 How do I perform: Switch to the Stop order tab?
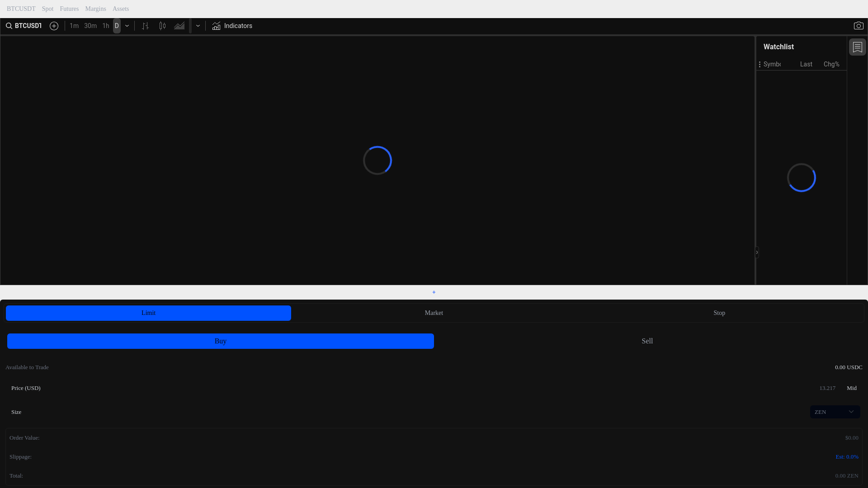coord(719,313)
